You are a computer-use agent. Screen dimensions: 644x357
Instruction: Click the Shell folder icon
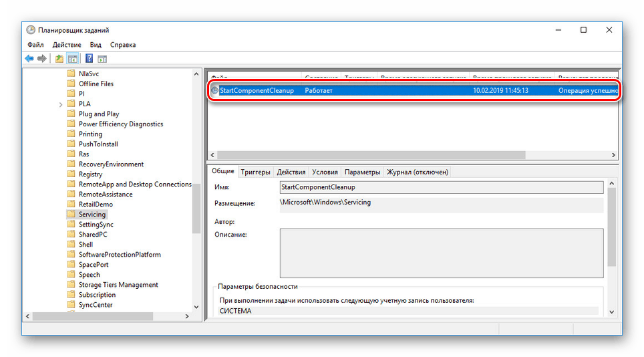[x=71, y=245]
